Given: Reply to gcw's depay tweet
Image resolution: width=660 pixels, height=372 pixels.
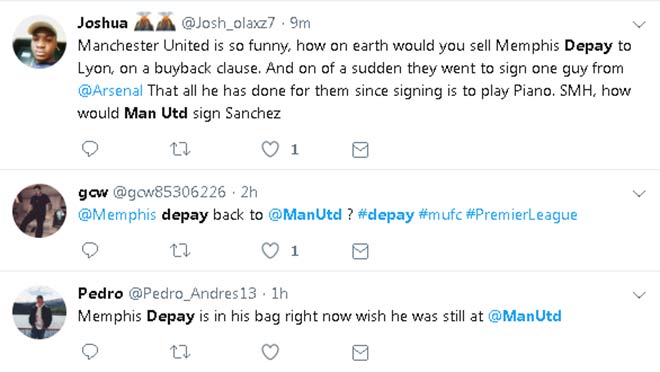Looking at the screenshot, I should pos(90,250).
